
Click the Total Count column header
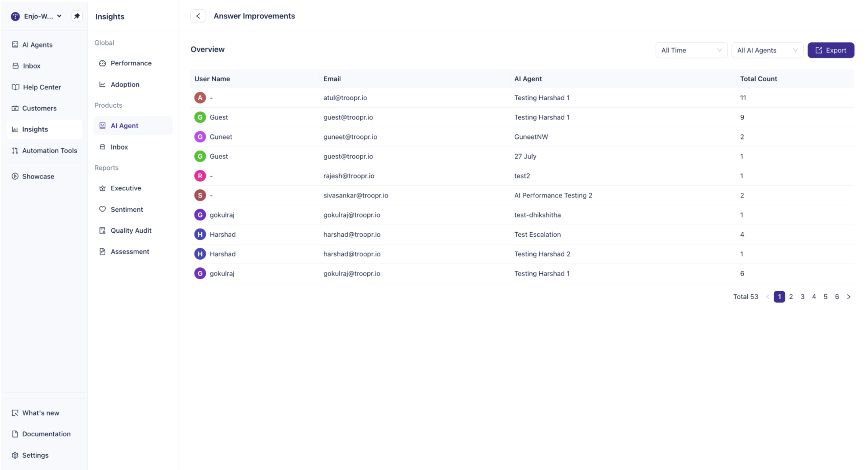pyautogui.click(x=758, y=79)
